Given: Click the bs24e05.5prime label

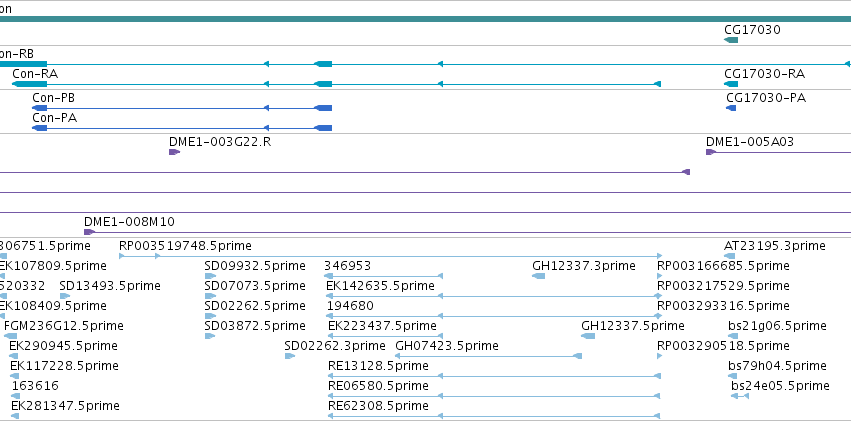Looking at the screenshot, I should pyautogui.click(x=780, y=386).
